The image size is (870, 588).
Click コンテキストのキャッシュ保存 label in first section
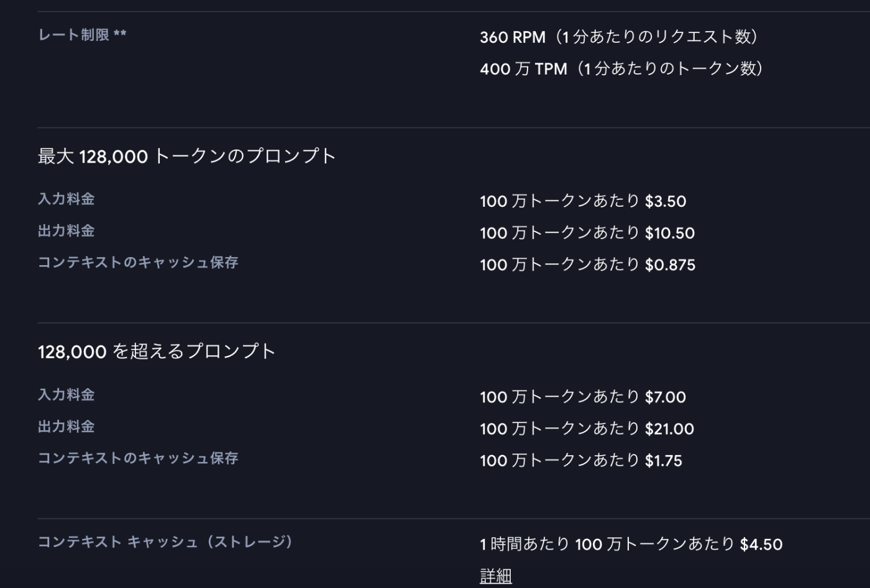(138, 262)
